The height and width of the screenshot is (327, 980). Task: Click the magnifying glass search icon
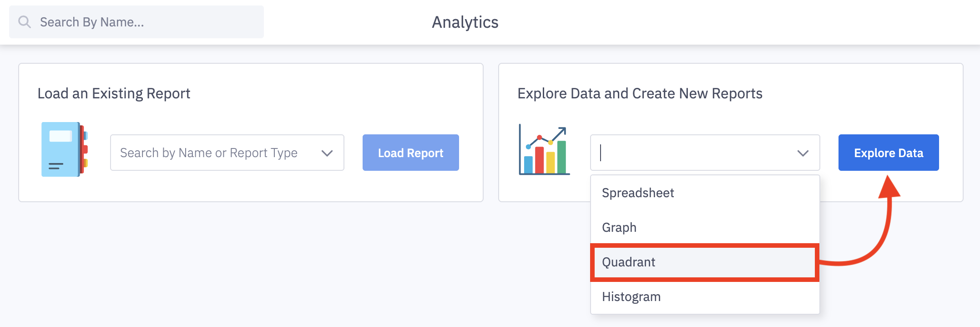25,22
